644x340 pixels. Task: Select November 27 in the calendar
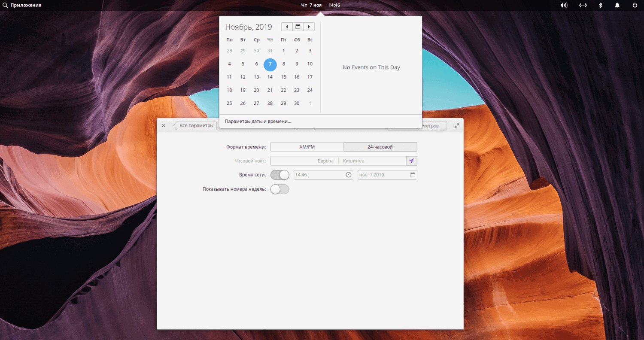pos(256,103)
